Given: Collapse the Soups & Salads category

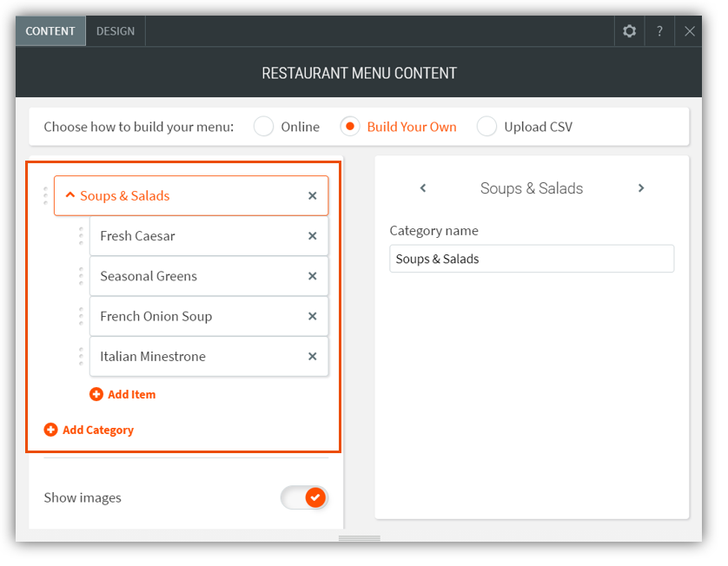Looking at the screenshot, I should [x=70, y=196].
